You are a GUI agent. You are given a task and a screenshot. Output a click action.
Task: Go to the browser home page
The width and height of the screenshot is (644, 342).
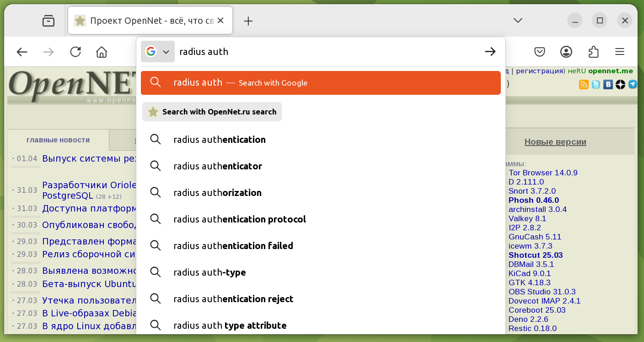tap(102, 52)
